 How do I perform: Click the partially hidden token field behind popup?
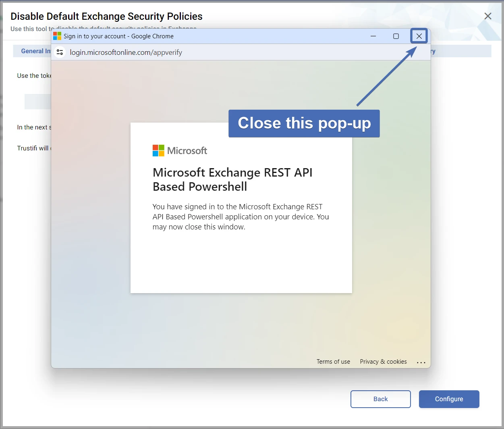(37, 102)
